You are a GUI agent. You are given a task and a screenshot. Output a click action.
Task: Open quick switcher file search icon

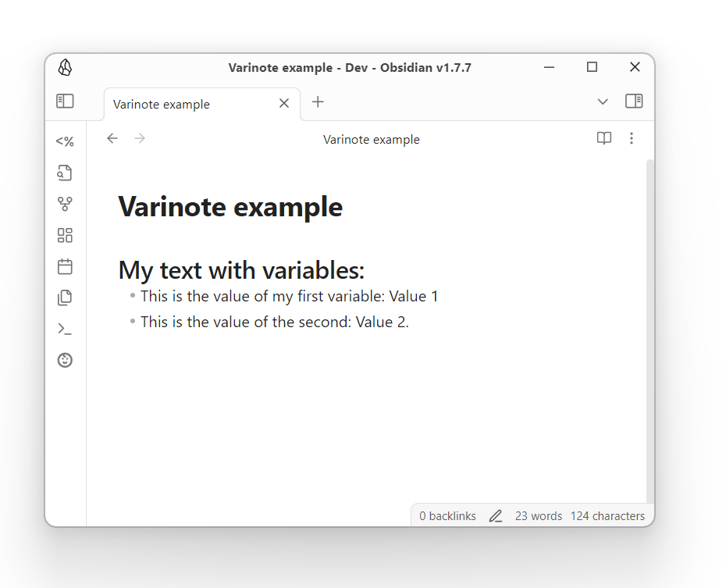point(65,173)
